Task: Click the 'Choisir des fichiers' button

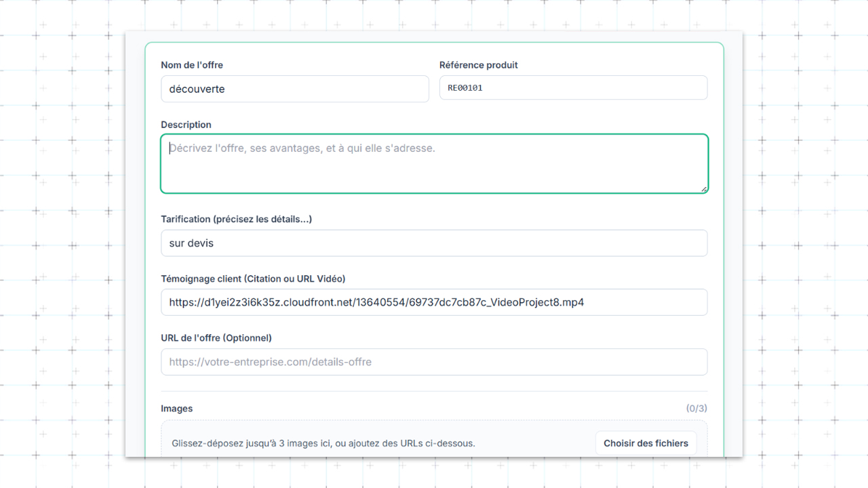Action: point(646,443)
